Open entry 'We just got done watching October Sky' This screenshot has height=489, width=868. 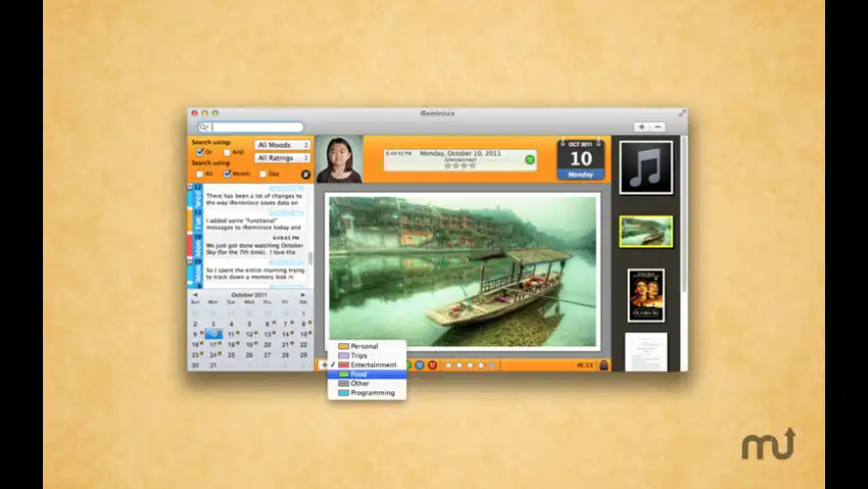(253, 247)
